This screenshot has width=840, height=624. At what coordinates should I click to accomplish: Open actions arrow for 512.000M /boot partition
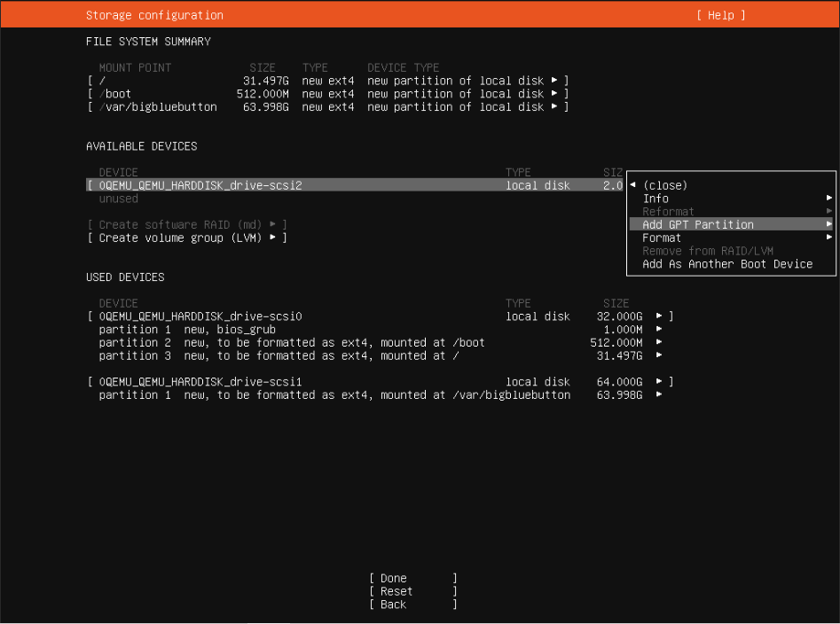[659, 343]
